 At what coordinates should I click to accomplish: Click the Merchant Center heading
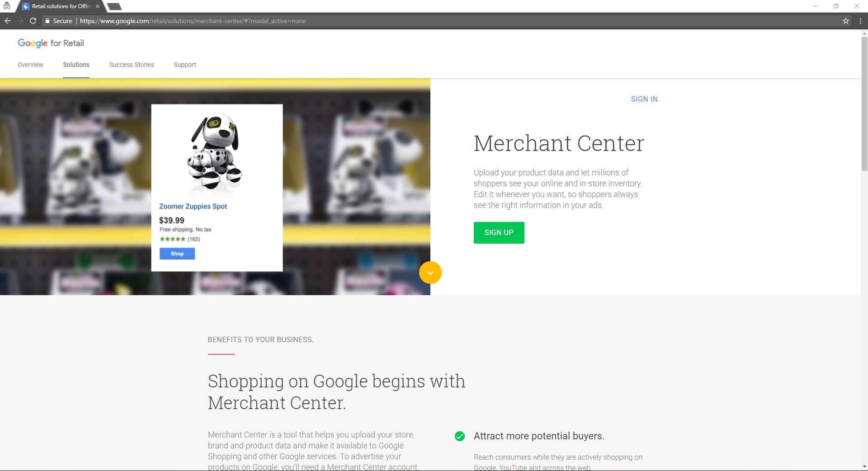click(x=559, y=143)
